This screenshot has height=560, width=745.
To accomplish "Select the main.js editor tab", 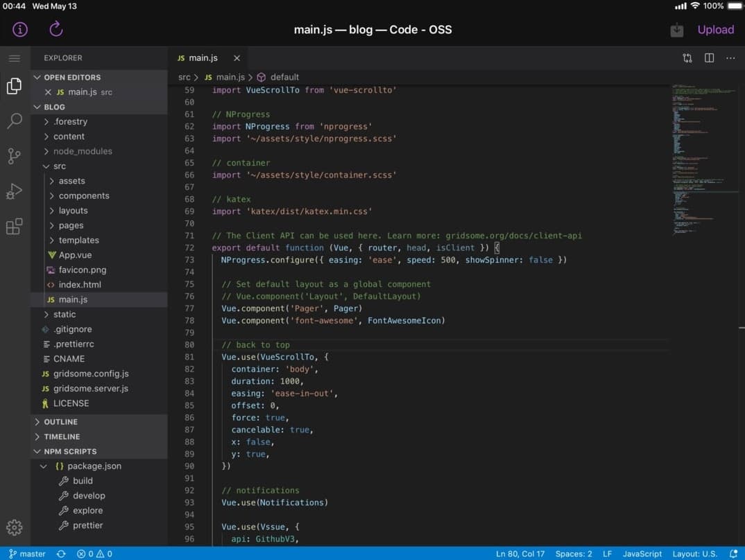I will pyautogui.click(x=203, y=58).
